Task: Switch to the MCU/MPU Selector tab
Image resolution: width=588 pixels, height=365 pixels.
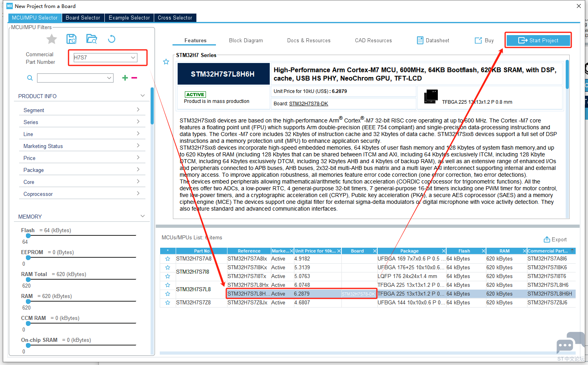Action: [x=35, y=18]
